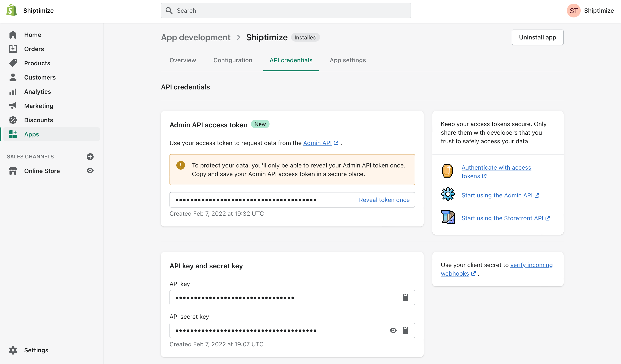
Task: Click breadcrumb chevron after App development
Action: pos(238,37)
